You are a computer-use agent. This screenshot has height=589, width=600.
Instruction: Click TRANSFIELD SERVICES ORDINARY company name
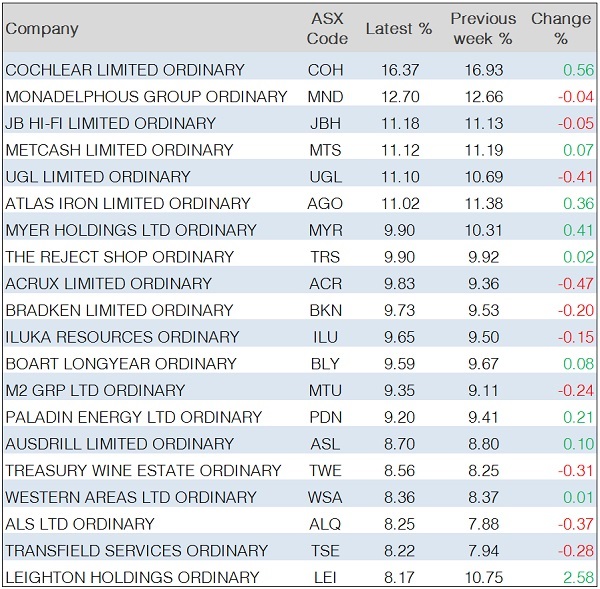pyautogui.click(x=137, y=550)
